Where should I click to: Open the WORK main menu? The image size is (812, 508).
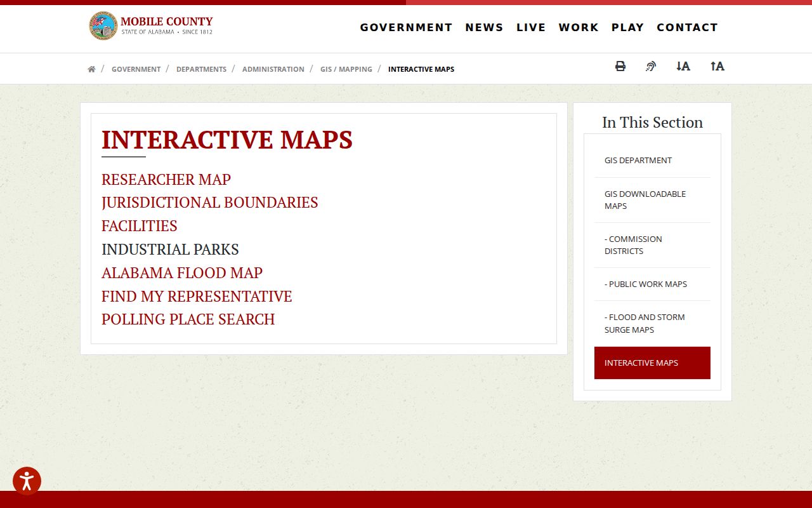(579, 27)
